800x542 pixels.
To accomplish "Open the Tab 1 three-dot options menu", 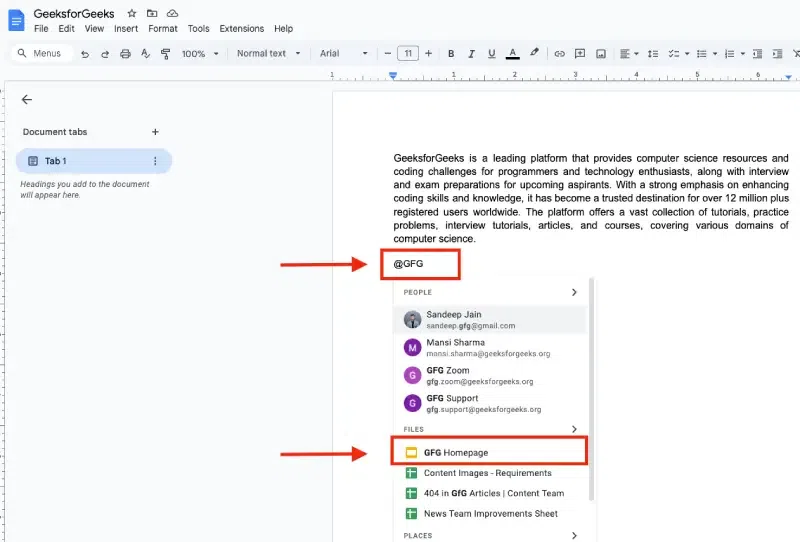I will pyautogui.click(x=155, y=161).
